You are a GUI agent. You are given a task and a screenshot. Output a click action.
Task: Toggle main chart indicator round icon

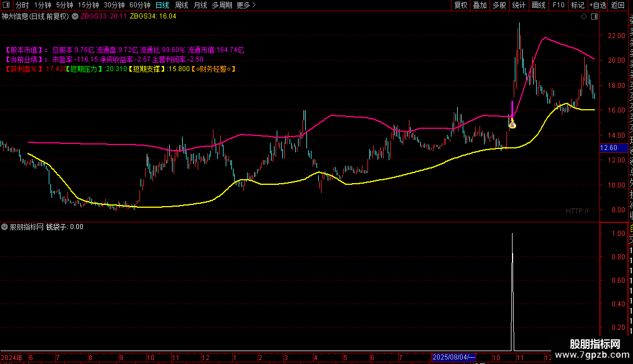tap(75, 16)
